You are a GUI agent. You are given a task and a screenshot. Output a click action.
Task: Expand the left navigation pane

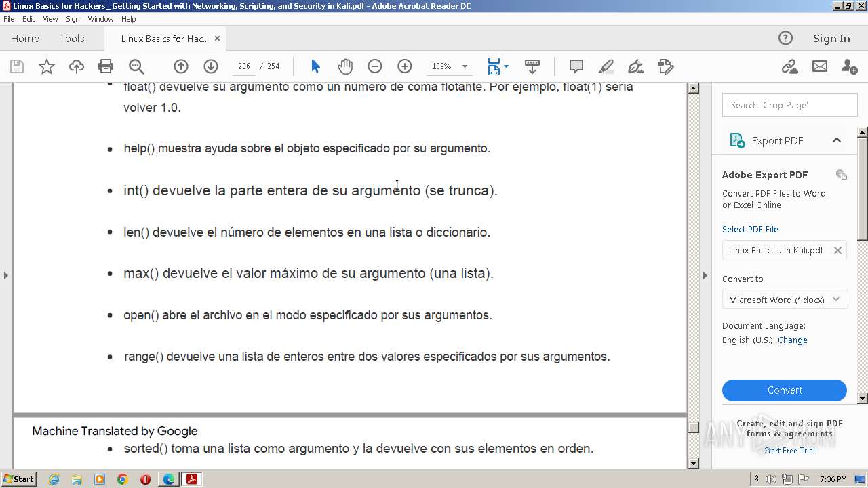coord(6,275)
